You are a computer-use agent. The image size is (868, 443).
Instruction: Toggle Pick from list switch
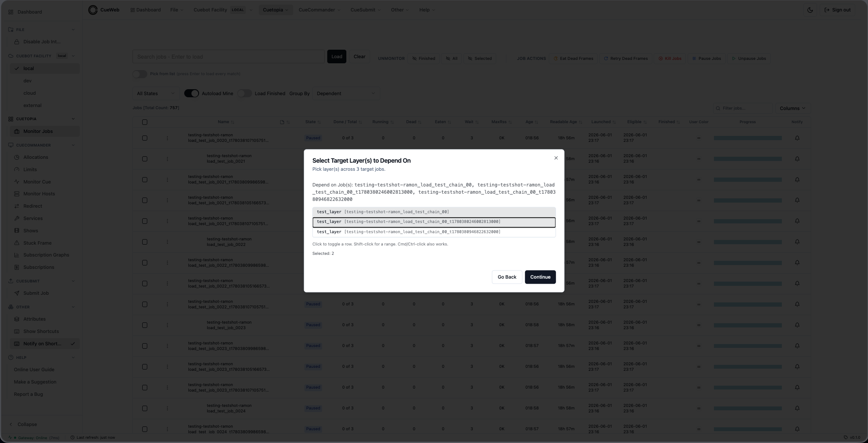(140, 74)
